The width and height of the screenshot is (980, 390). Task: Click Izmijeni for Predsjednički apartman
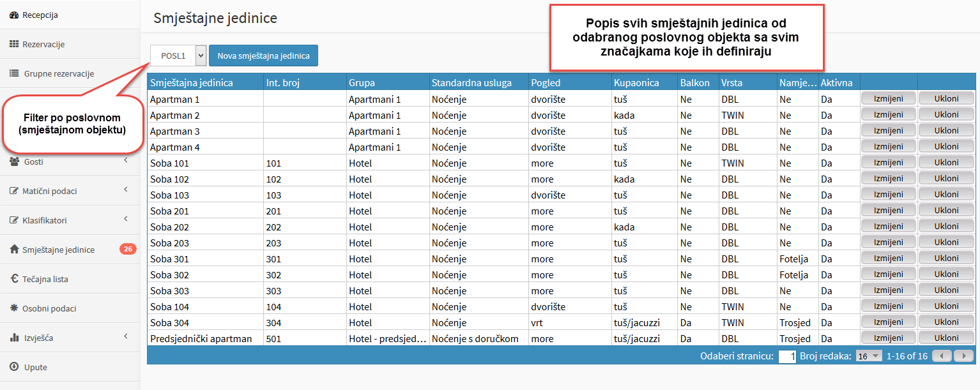tap(889, 338)
